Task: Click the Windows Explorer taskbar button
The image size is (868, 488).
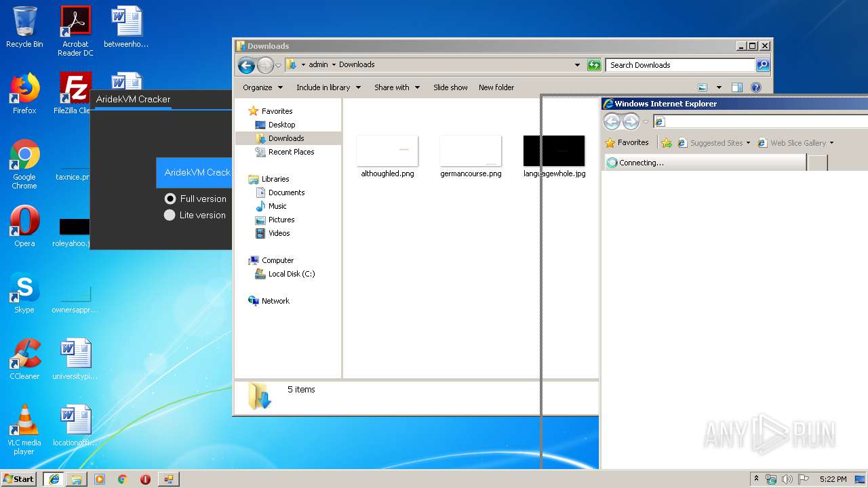Action: 77,479
